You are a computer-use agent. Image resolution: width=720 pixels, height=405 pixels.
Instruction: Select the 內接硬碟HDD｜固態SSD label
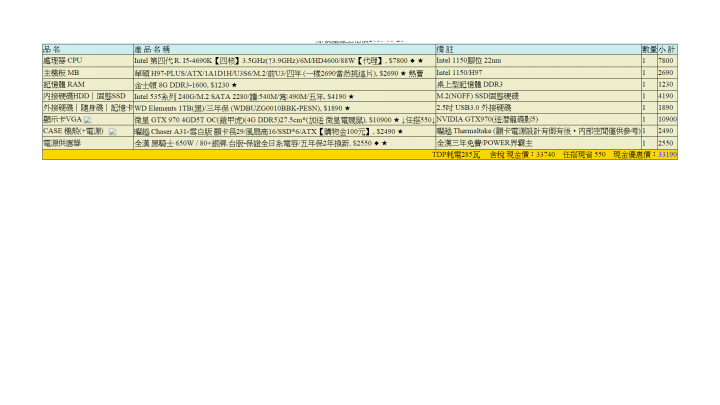coord(84,96)
